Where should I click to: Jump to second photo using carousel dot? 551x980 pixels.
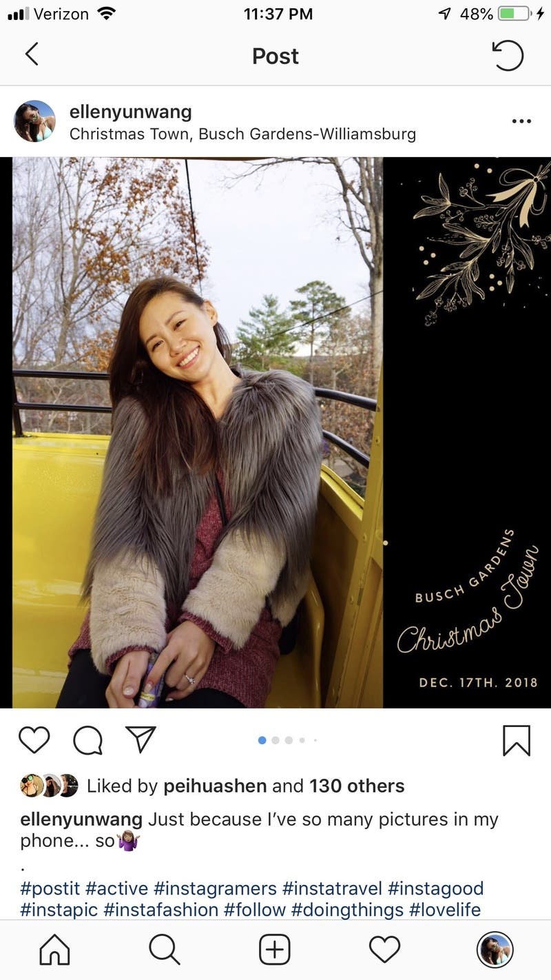click(x=275, y=740)
